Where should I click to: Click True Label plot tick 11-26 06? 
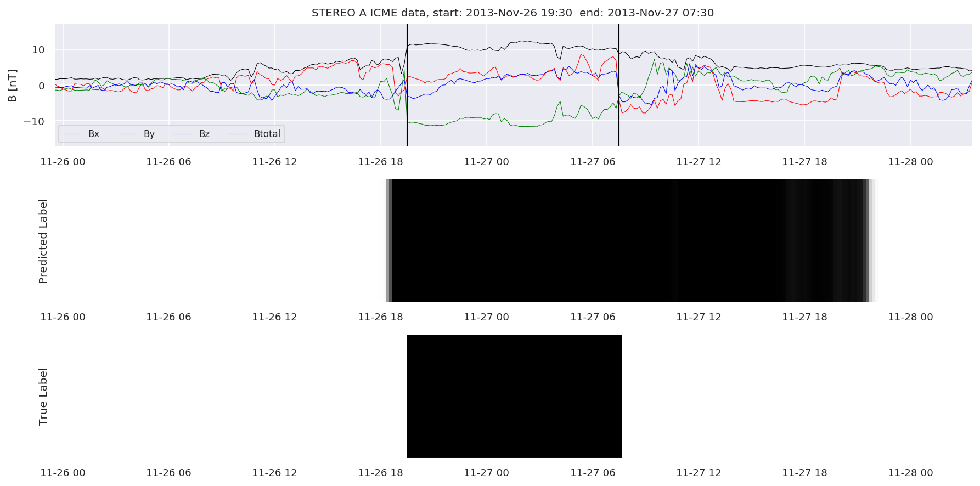pyautogui.click(x=168, y=473)
